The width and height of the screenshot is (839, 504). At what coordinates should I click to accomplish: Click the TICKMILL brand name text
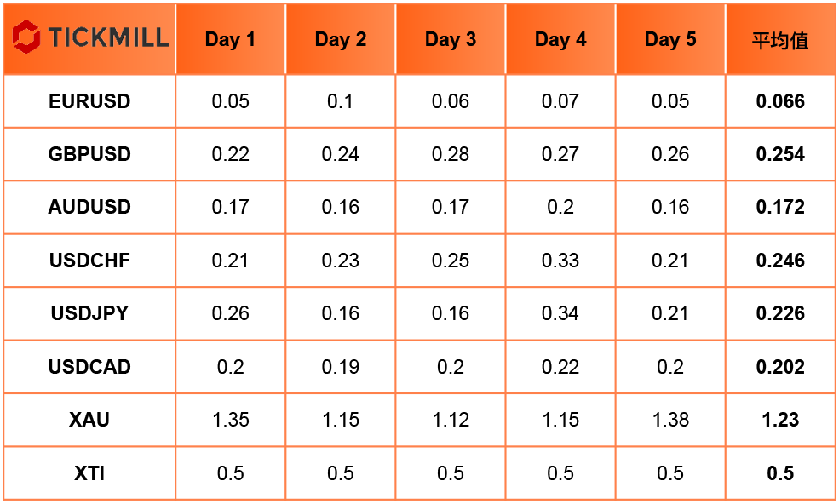(x=109, y=37)
